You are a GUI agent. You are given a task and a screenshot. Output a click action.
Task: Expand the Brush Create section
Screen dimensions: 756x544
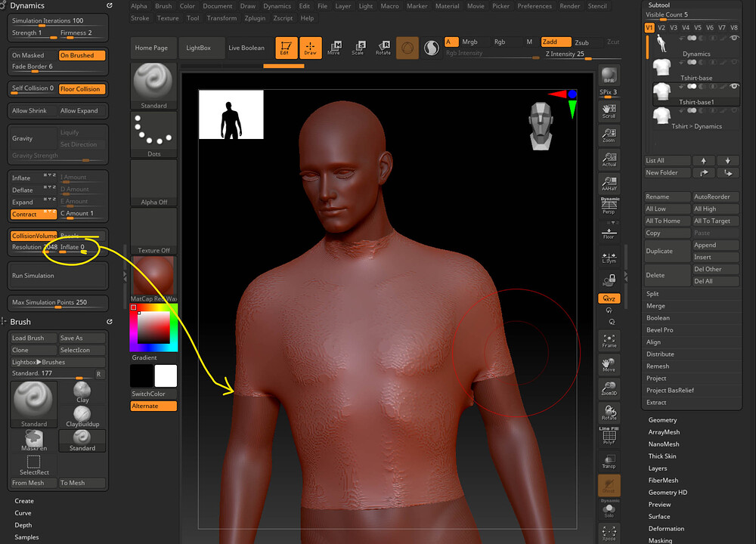(x=24, y=501)
